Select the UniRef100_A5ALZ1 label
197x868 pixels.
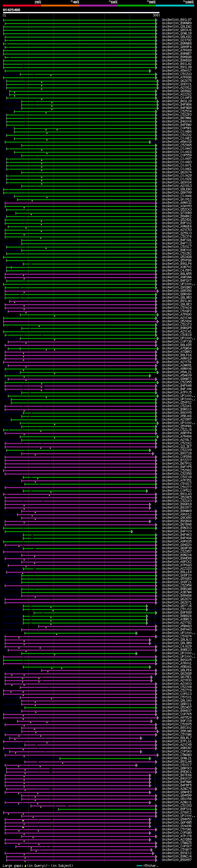(x=177, y=372)
